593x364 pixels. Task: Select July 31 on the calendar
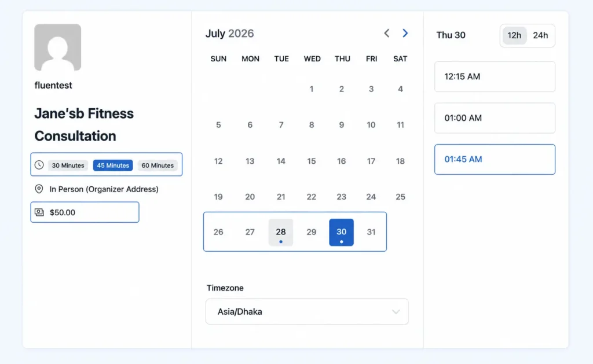pyautogui.click(x=371, y=232)
